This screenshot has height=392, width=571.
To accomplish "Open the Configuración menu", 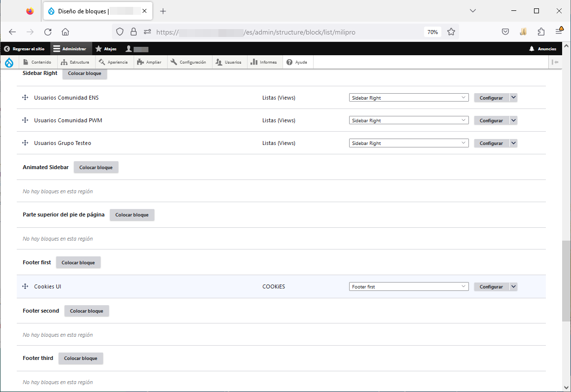I will [x=188, y=62].
